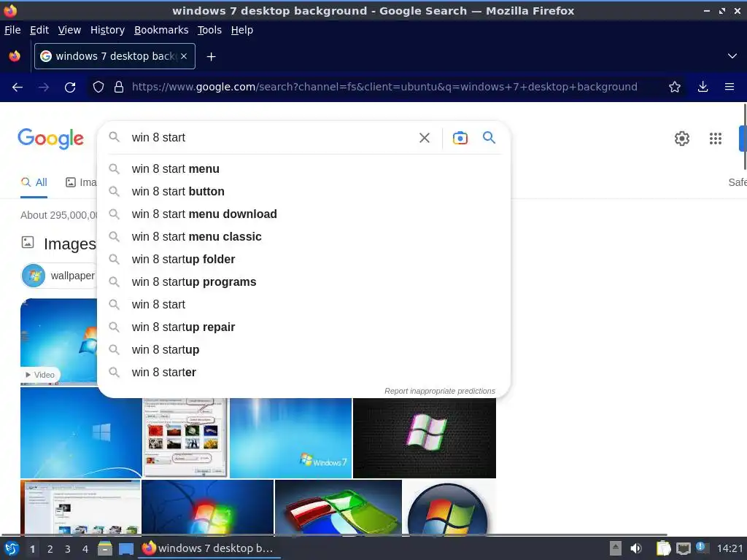Open the Edit menu
Viewport: 747px width, 560px height.
point(39,30)
